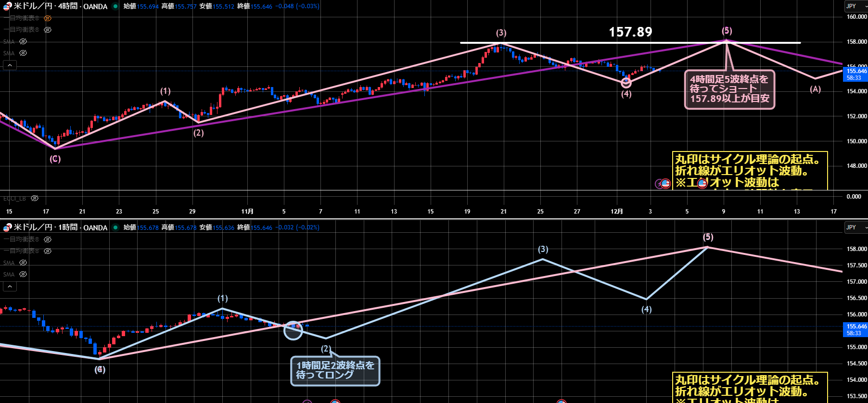Image resolution: width=868 pixels, height=403 pixels.
Task: Collapse the 1-hour chart indicator legend
Action: (x=10, y=287)
